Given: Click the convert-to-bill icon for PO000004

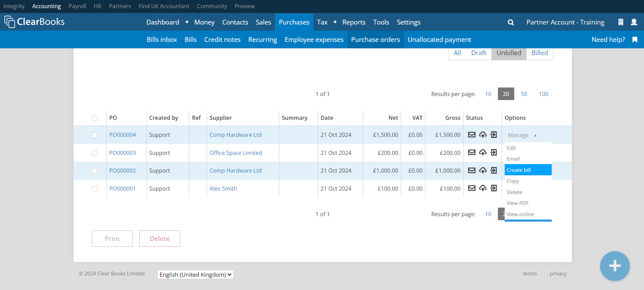Looking at the screenshot, I should [494, 135].
